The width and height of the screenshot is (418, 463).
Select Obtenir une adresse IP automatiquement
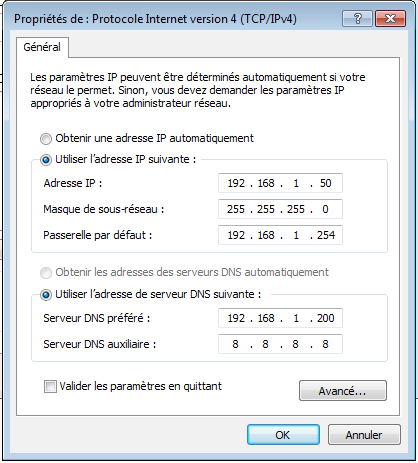(x=46, y=138)
